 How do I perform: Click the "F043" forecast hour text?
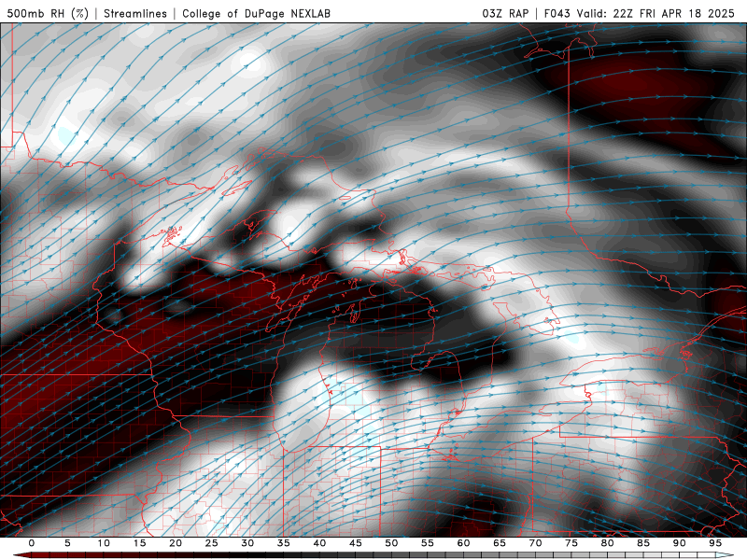coord(557,13)
